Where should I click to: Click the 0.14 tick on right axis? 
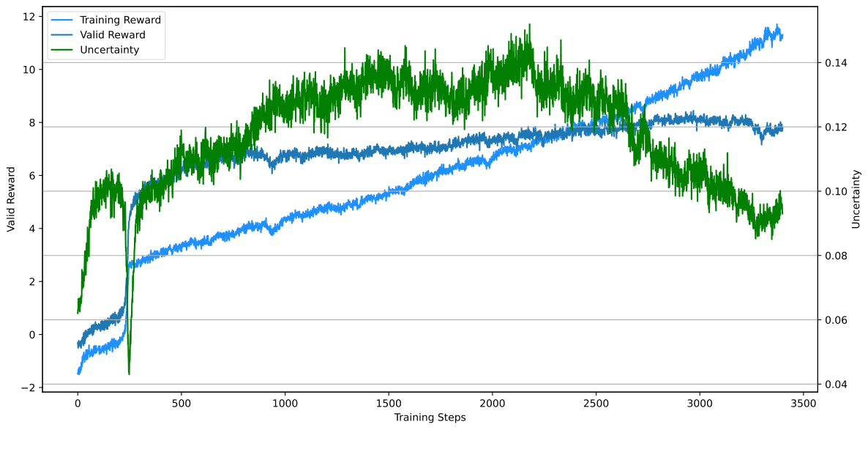836,63
